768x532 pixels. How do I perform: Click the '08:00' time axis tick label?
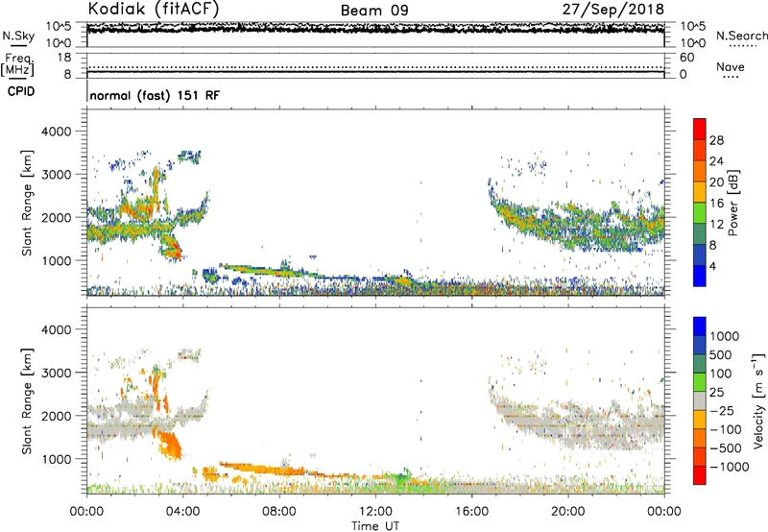[x=279, y=512]
